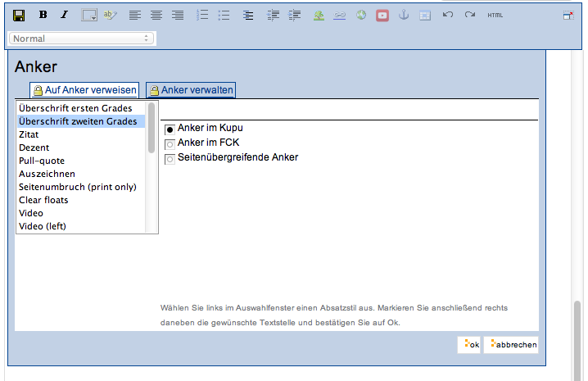This screenshot has width=588, height=381.
Task: Select Video (left) entry in list
Action: [81, 226]
